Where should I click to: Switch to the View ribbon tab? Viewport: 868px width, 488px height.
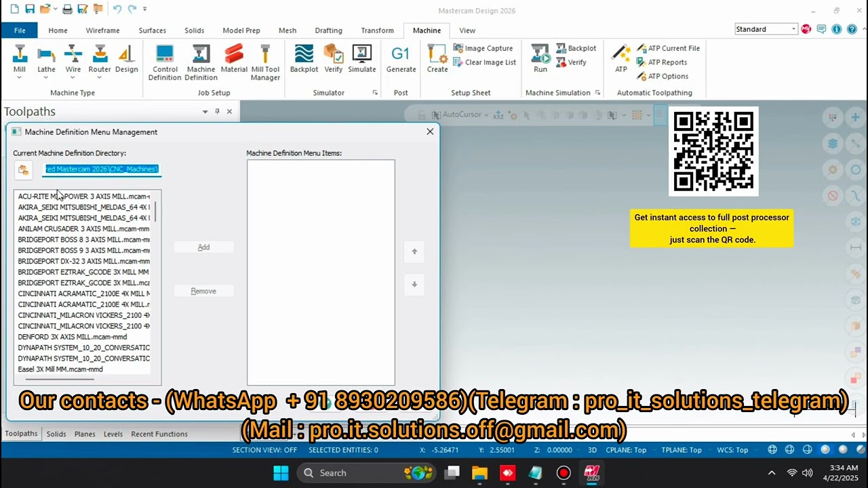click(x=467, y=30)
